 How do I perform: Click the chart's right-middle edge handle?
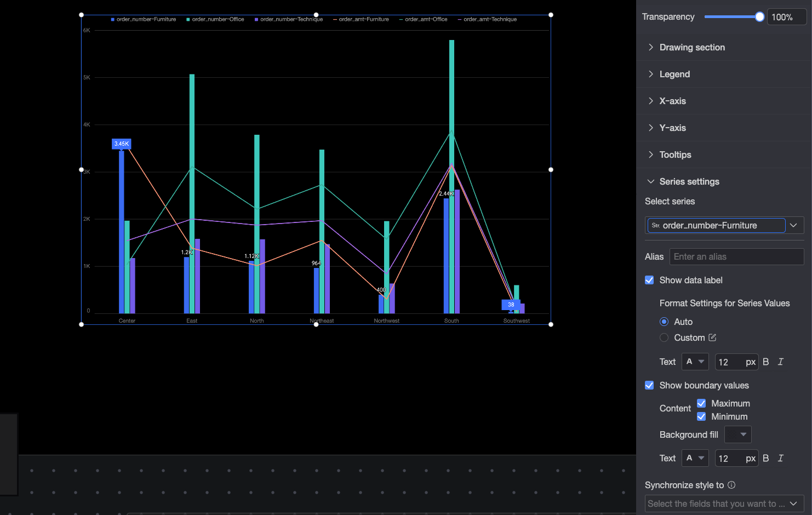[551, 170]
